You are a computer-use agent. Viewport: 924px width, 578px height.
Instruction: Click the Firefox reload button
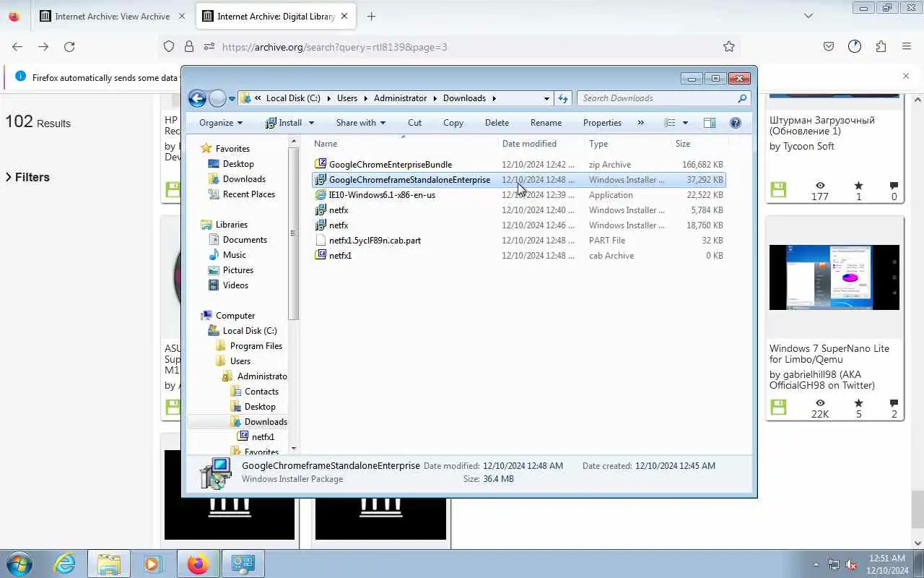[69, 46]
